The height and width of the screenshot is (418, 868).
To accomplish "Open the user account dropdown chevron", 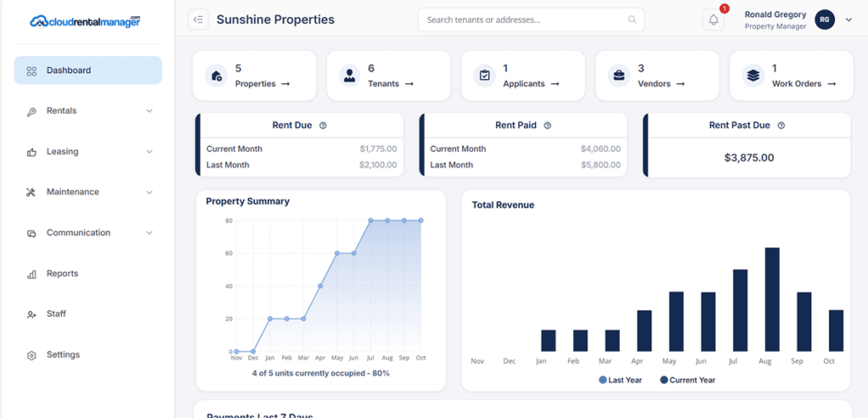I will pos(849,20).
